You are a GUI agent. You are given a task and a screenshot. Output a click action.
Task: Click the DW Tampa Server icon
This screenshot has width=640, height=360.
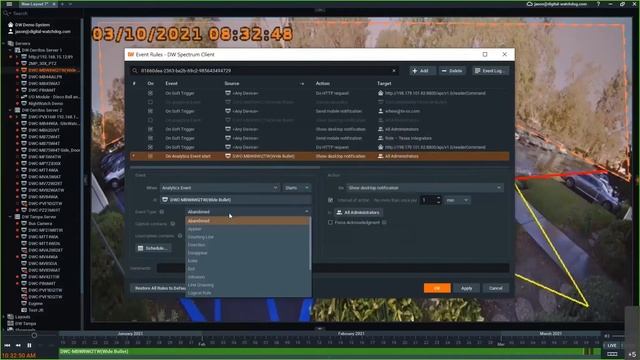17,217
